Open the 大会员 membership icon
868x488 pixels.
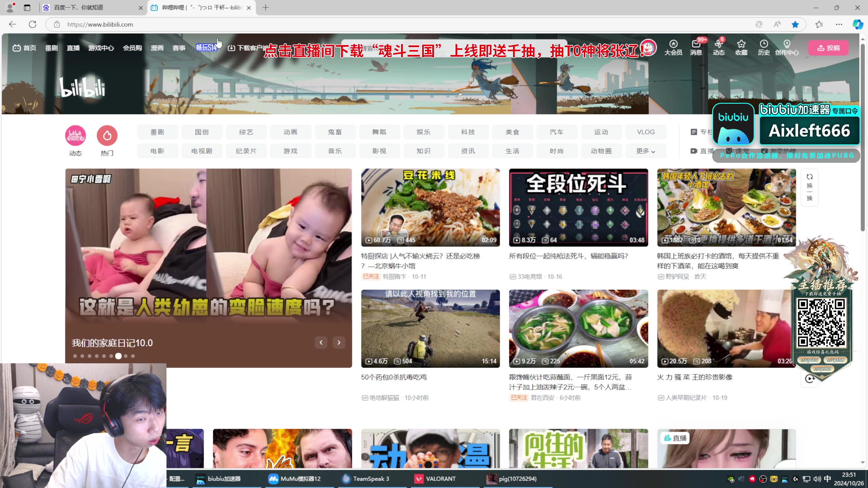673,47
